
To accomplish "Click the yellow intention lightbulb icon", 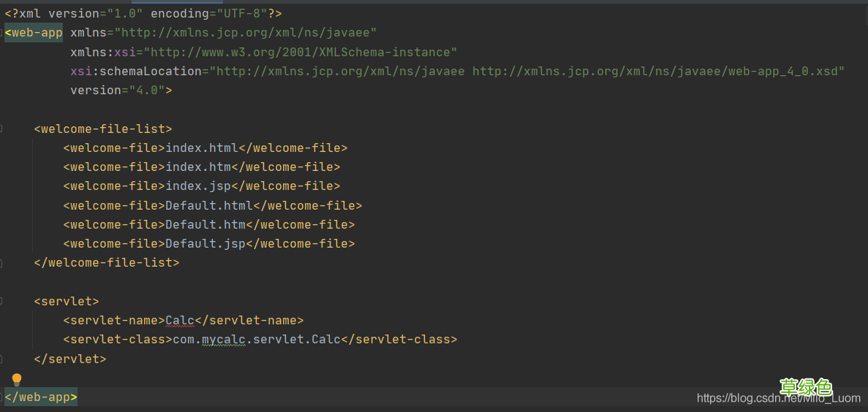I will point(17,379).
